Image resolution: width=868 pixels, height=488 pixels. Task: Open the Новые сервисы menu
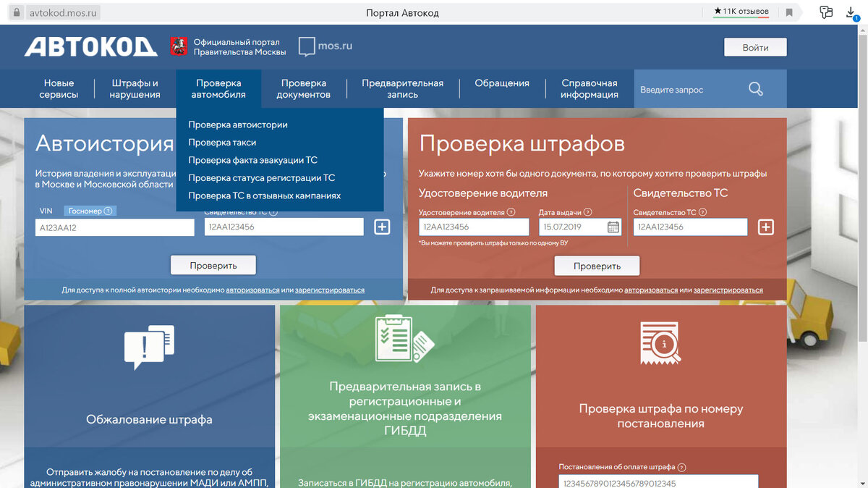pyautogui.click(x=59, y=89)
